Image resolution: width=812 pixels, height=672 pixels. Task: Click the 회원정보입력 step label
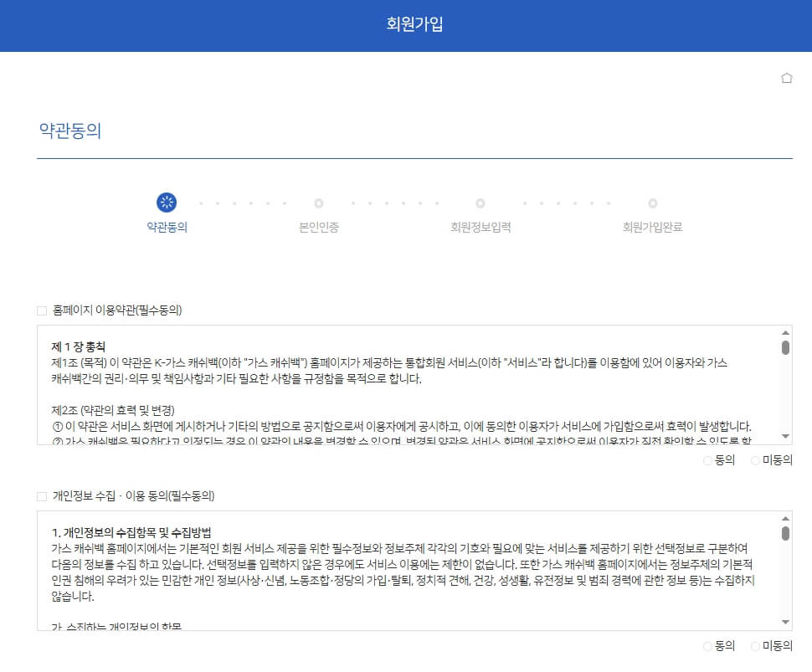(x=480, y=225)
